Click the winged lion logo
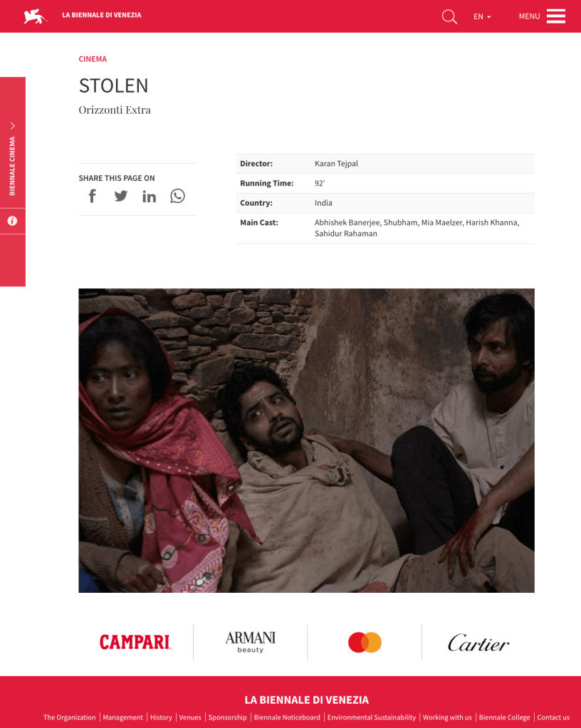This screenshot has width=581, height=728. [x=36, y=16]
